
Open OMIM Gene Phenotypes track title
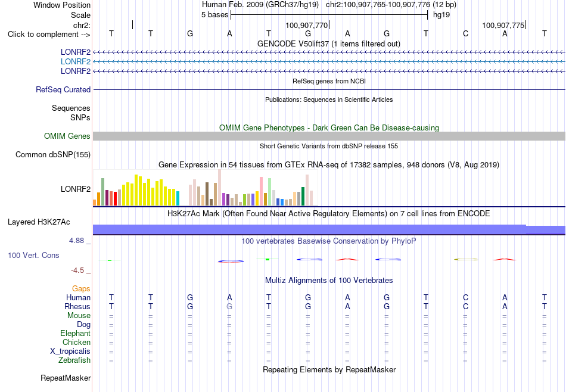click(329, 127)
